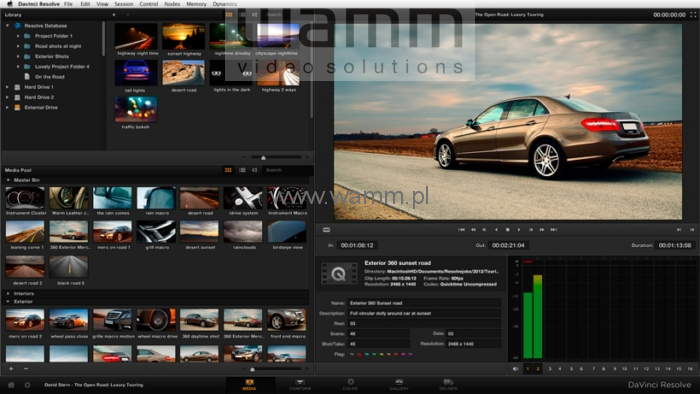
Task: Expand the Exterior Shots folder
Action: pyautogui.click(x=18, y=56)
